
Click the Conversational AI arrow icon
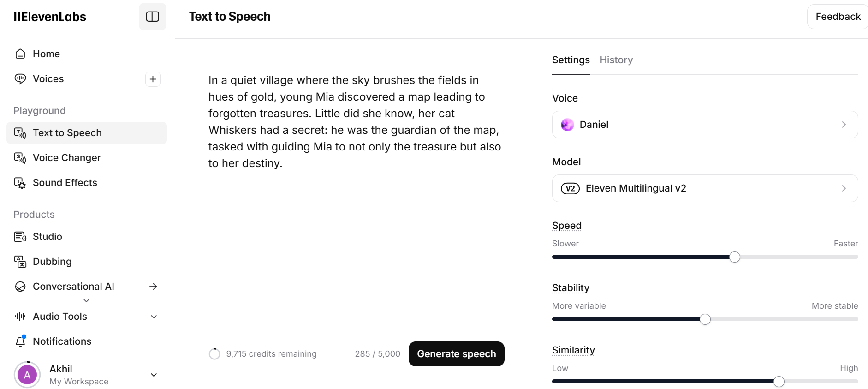[x=154, y=287]
